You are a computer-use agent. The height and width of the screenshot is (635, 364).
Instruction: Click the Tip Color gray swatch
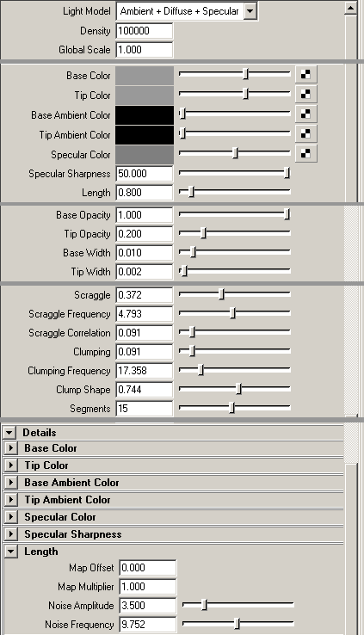145,96
